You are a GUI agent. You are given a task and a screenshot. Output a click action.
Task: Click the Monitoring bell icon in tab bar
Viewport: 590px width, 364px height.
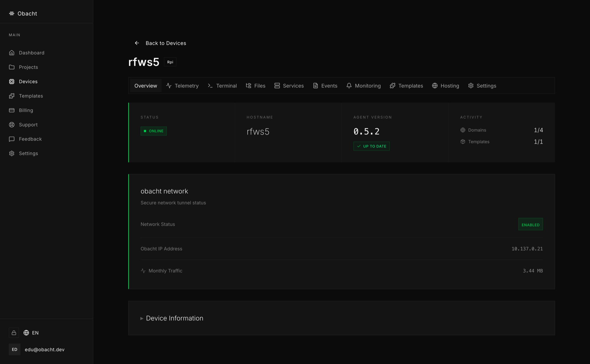(349, 86)
